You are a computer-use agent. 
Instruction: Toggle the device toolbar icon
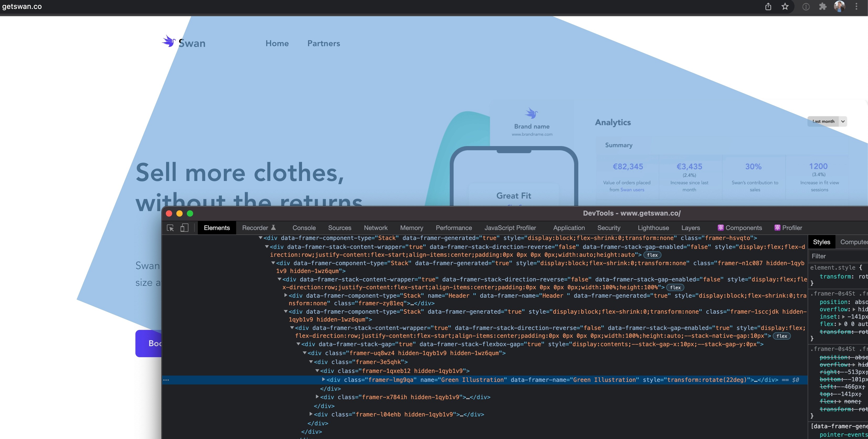point(184,228)
